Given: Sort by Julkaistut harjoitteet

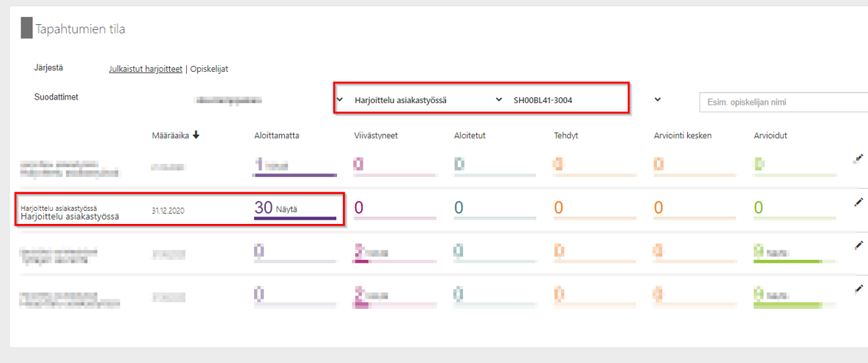Looking at the screenshot, I should click(145, 69).
